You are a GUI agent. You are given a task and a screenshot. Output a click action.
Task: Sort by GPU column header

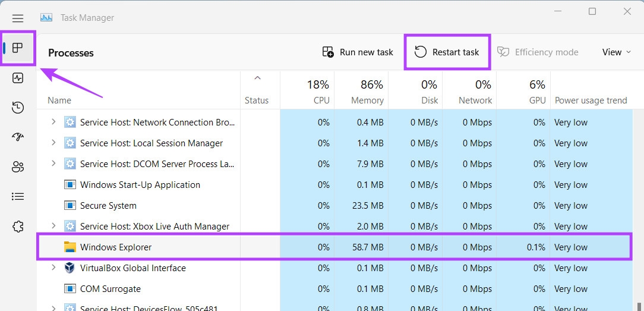523,91
